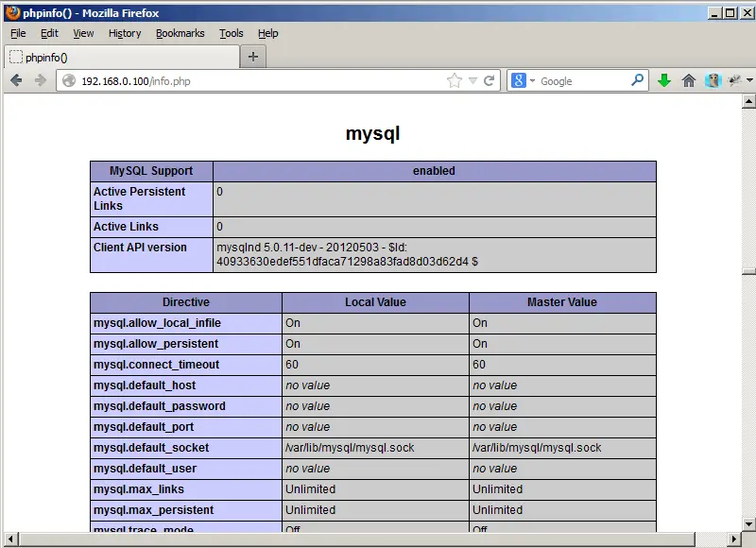Image resolution: width=756 pixels, height=548 pixels.
Task: Click the horizontal scrollbar right arrow
Action: (x=734, y=539)
